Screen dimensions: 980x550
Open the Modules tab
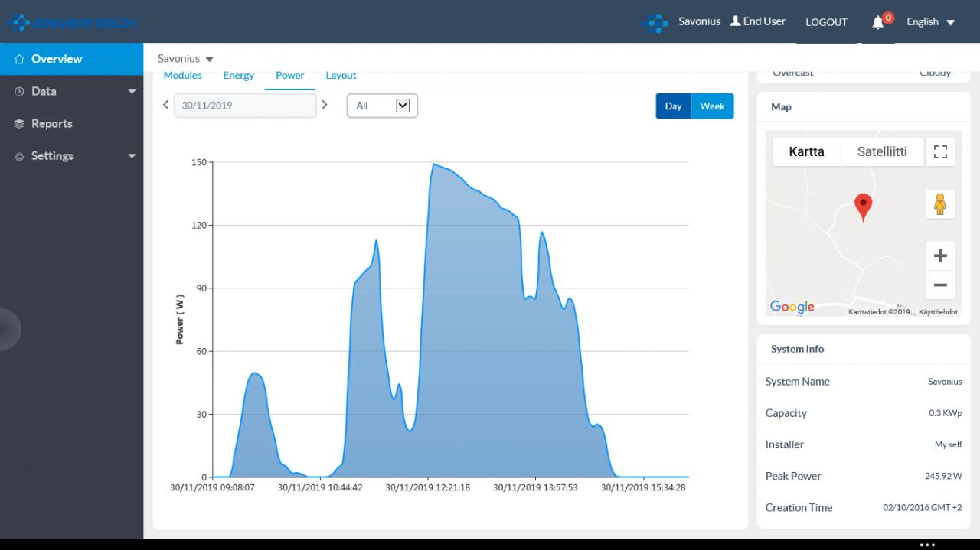183,76
